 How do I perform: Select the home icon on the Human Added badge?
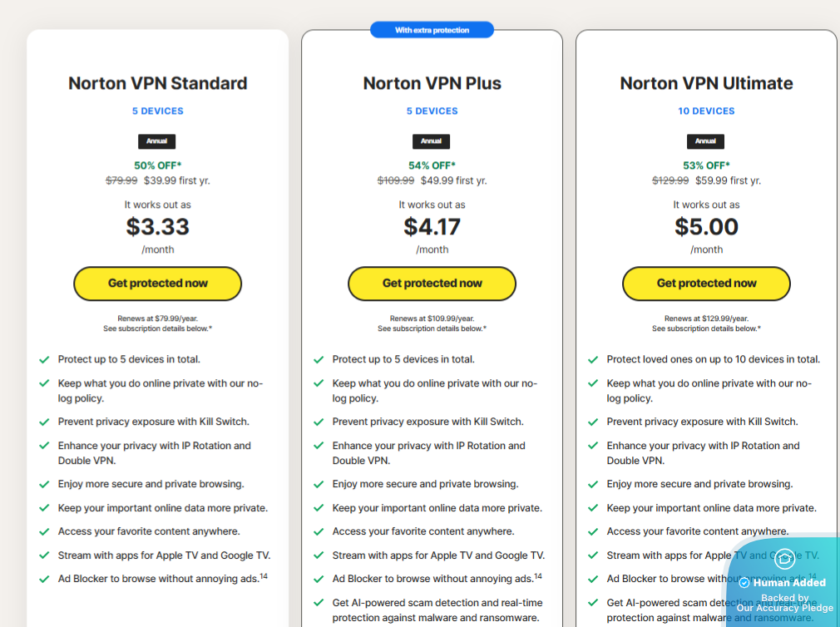point(784,560)
